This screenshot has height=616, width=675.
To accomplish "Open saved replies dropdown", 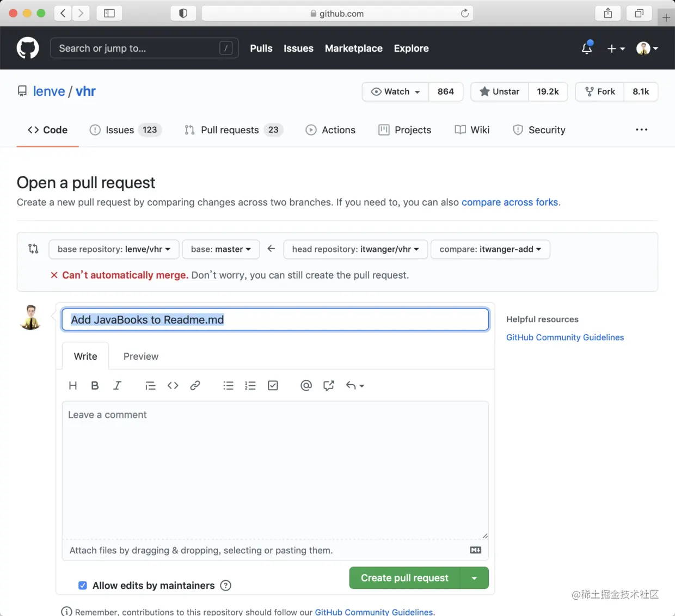I will point(355,385).
